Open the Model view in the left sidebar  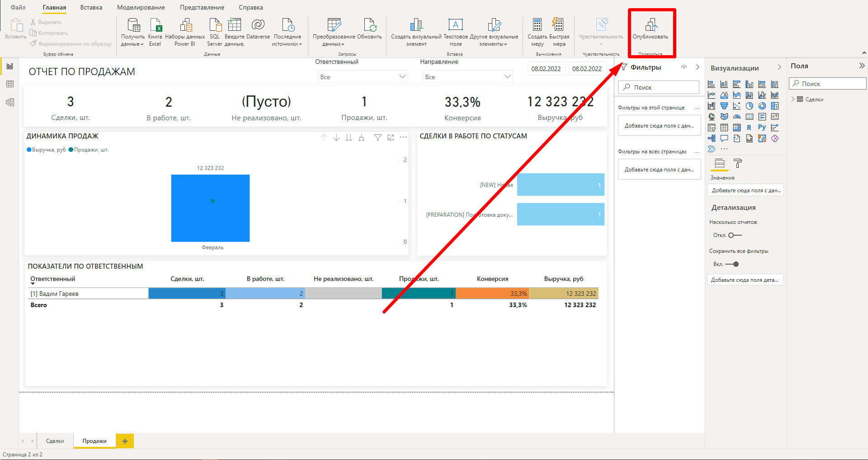coord(10,102)
